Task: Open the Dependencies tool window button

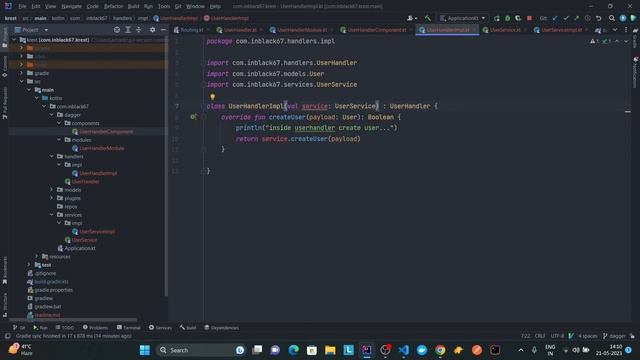Action: tap(221, 327)
